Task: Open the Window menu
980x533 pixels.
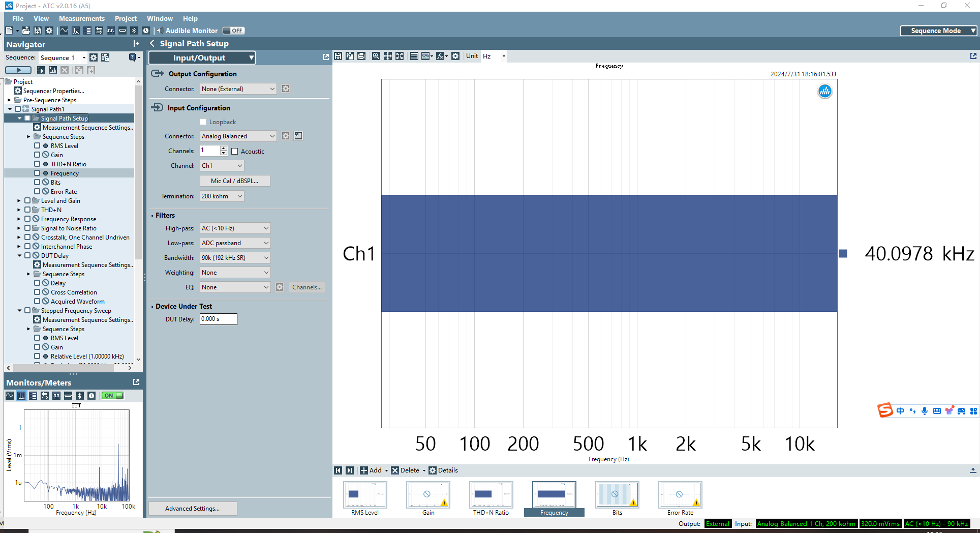Action: (160, 18)
